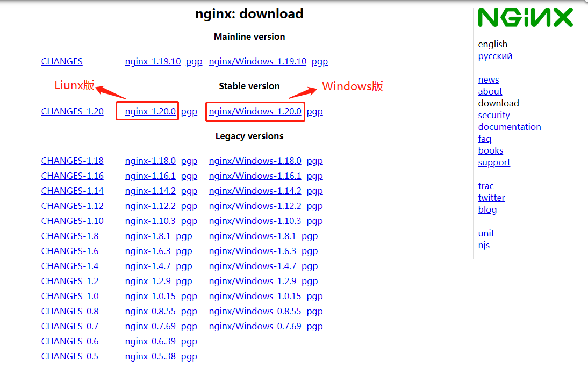Open CHANGES-1.12 link

coord(73,206)
